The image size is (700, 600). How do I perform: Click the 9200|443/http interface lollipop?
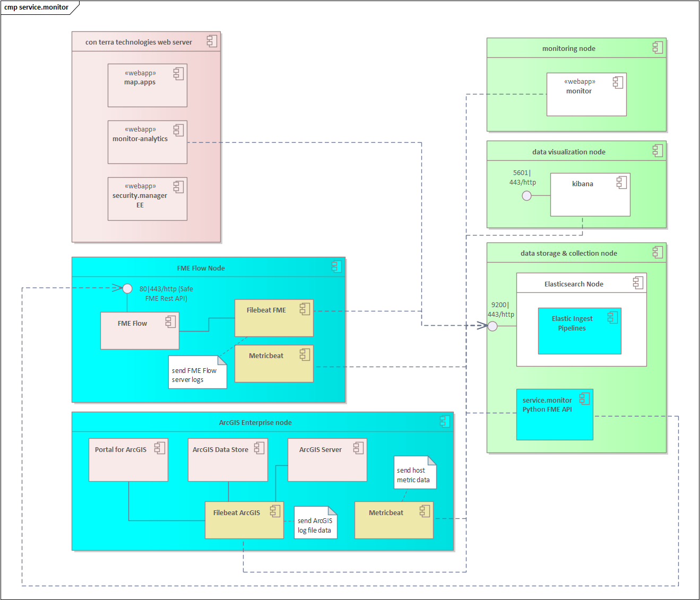[492, 327]
